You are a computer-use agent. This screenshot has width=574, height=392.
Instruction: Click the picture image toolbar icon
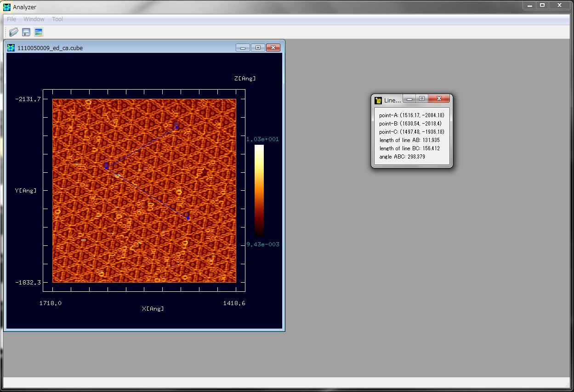pos(39,32)
